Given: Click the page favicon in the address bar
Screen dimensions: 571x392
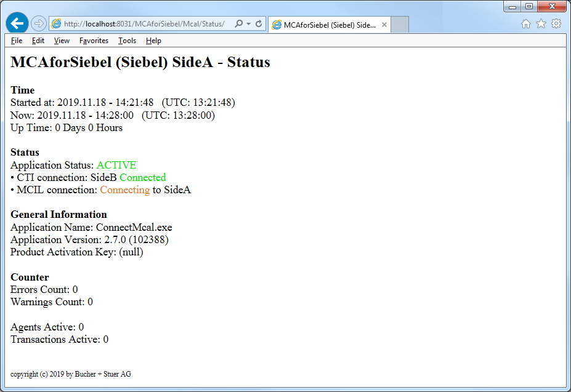Looking at the screenshot, I should coord(56,23).
